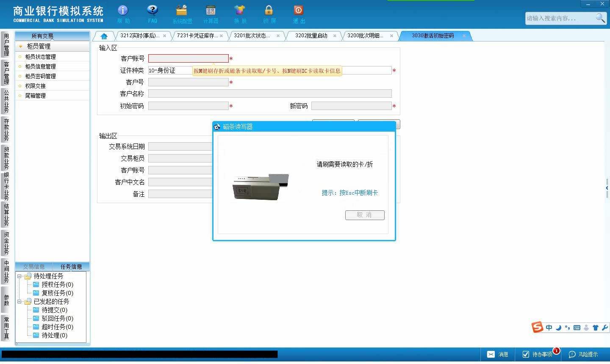Open the IME soft keyboard icon
The image size is (610, 364).
point(577,328)
